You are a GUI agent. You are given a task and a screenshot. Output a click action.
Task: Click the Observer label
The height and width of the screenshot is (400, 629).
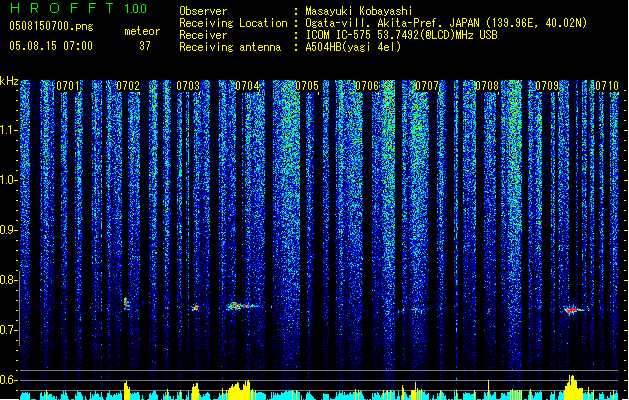(203, 11)
